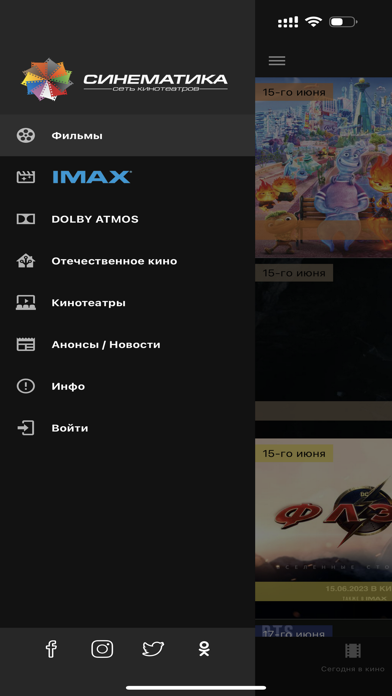Tap the iOS home indicator bar
The width and height of the screenshot is (392, 696).
pyautogui.click(x=196, y=688)
